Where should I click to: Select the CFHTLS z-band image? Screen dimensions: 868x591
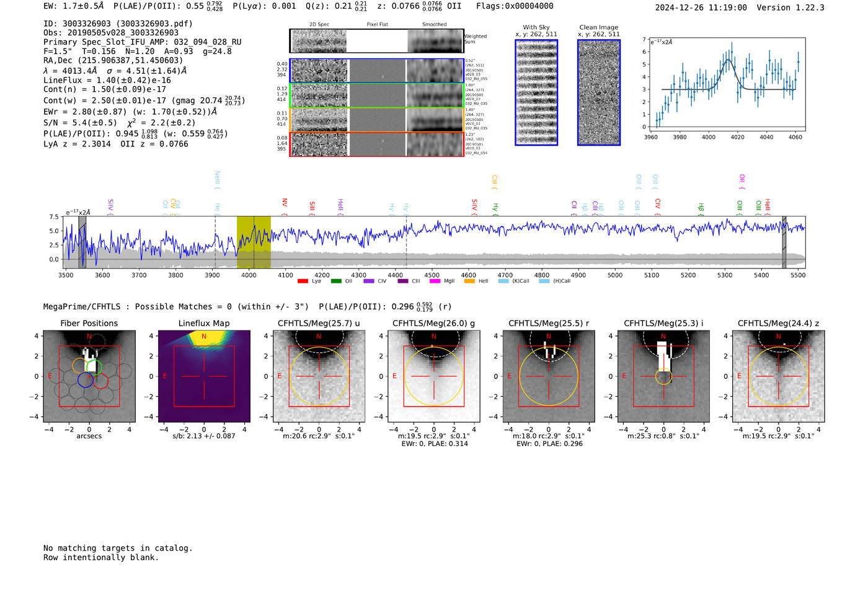click(x=779, y=376)
